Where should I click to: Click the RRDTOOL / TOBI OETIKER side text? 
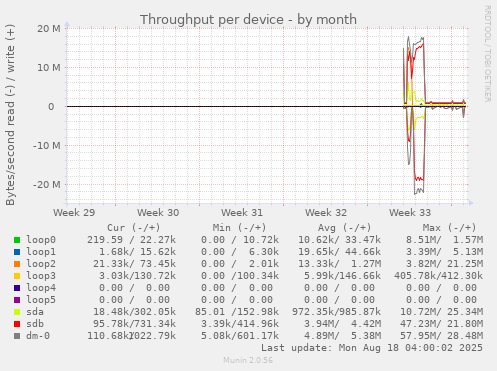pos(487,54)
